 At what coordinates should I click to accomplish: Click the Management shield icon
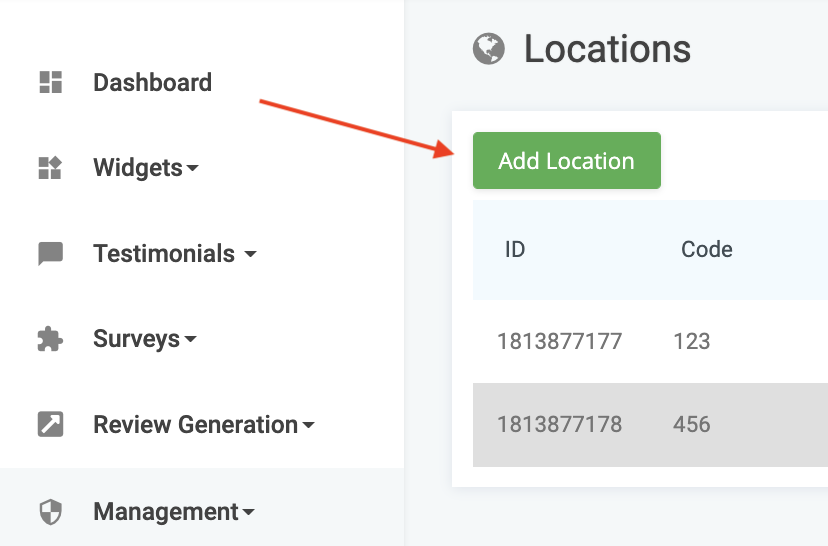51,512
